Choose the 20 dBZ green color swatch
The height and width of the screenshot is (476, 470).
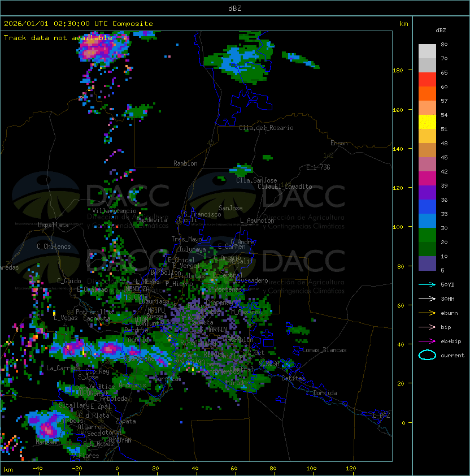point(427,235)
